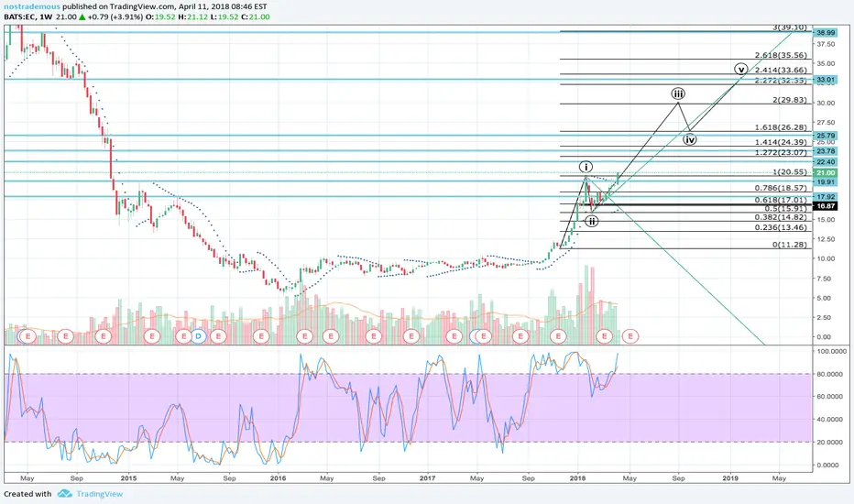The height and width of the screenshot is (504, 854).
Task: Click the blue D dividend marker
Action: click(x=199, y=336)
